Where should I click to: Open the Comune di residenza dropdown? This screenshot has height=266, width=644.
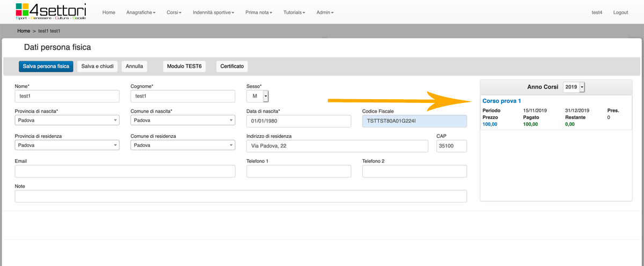tap(182, 145)
